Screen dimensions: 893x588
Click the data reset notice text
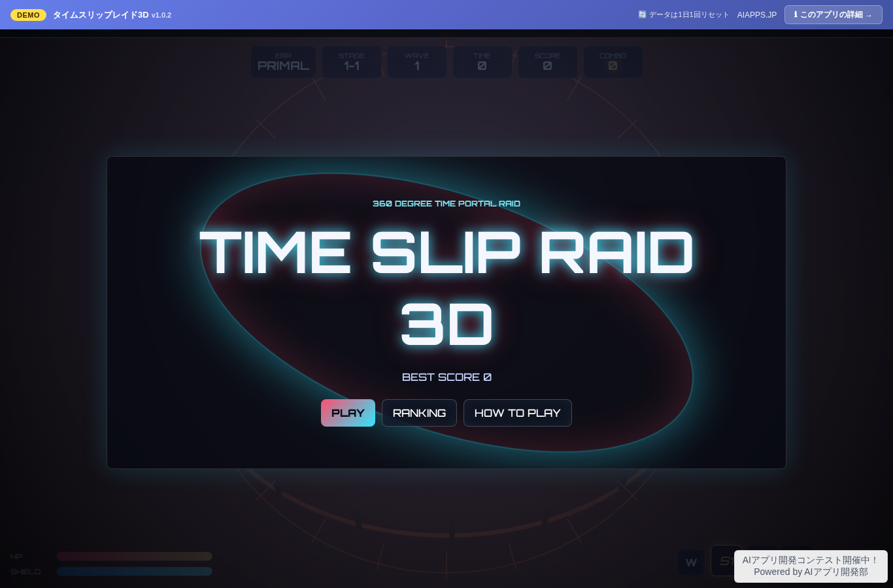click(688, 15)
